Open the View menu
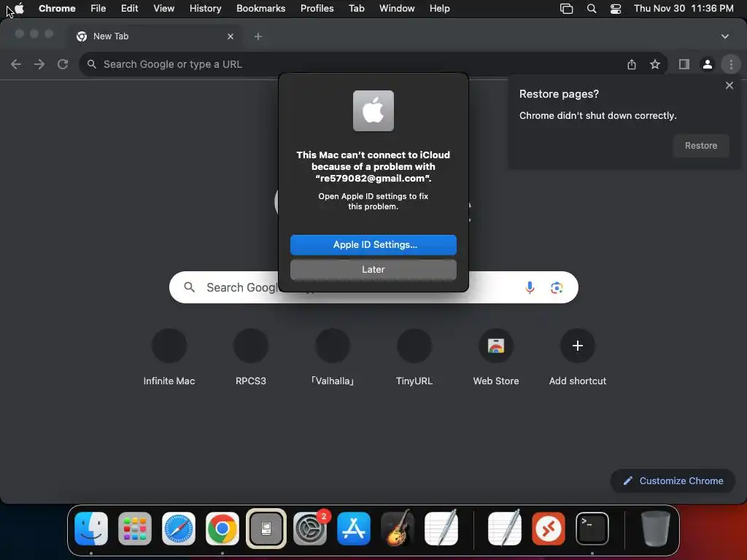The width and height of the screenshot is (747, 560). pos(163,9)
